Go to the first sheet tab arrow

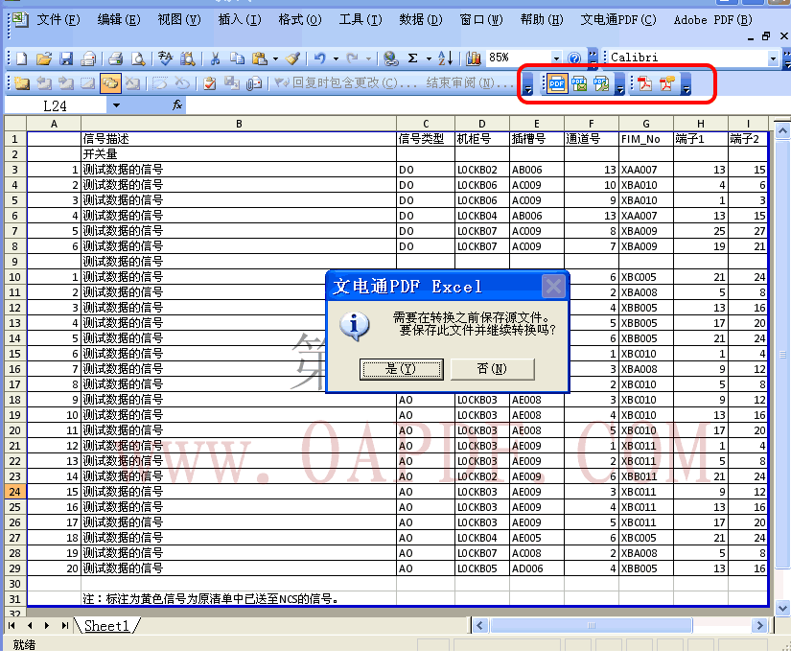tap(12, 626)
